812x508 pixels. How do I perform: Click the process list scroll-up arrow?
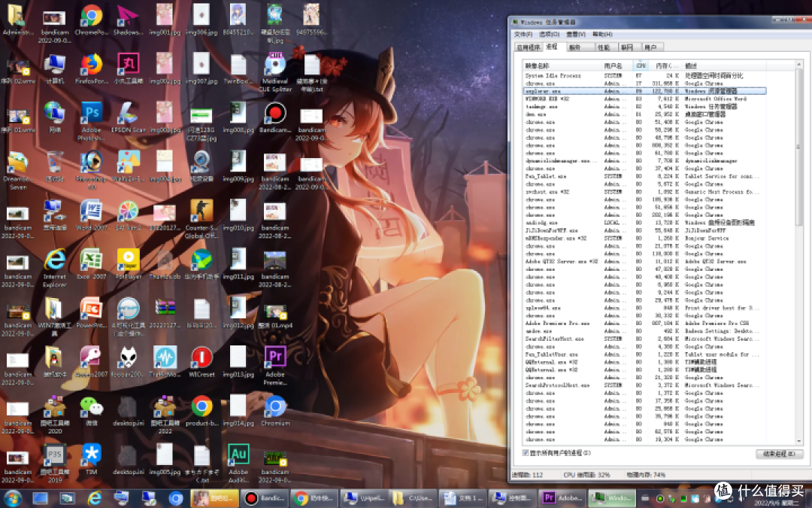[799, 65]
